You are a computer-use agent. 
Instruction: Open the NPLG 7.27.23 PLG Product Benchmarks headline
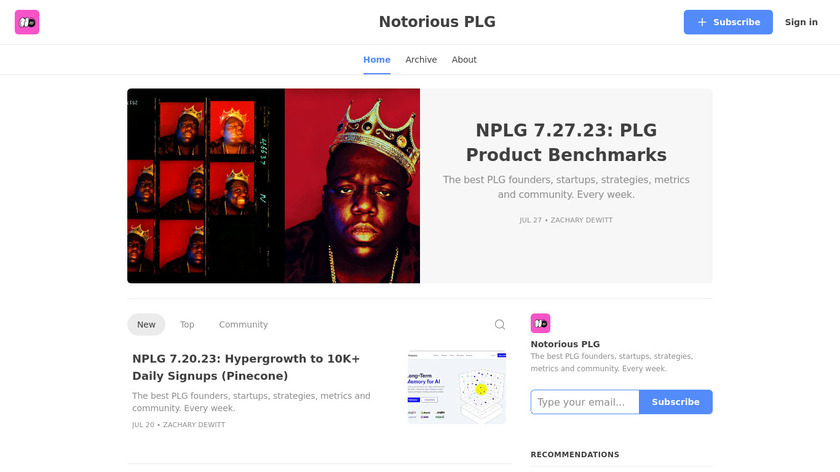pos(566,143)
